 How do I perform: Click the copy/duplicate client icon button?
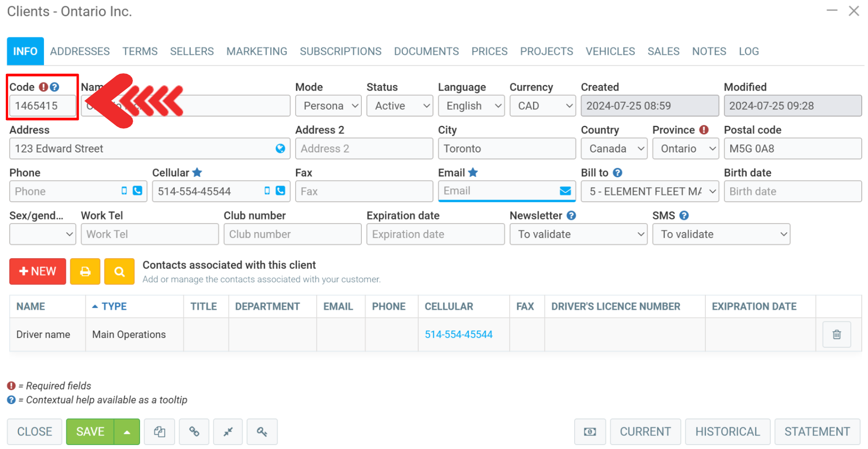(x=160, y=432)
